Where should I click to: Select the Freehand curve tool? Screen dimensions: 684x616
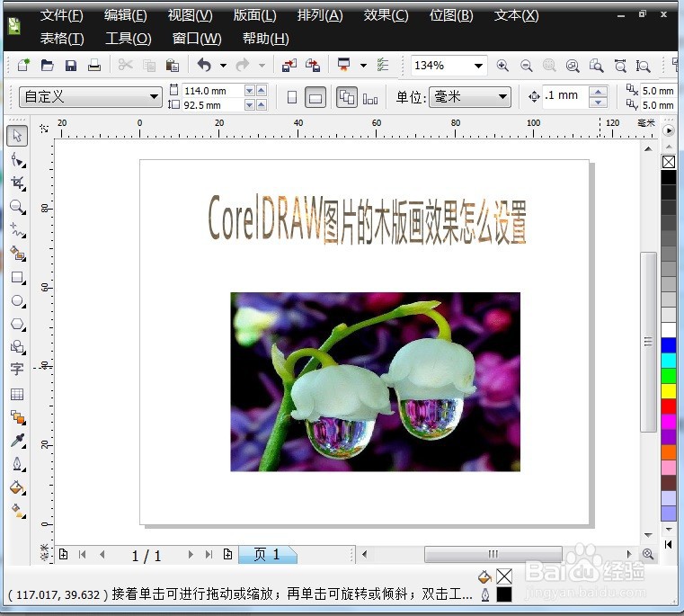pyautogui.click(x=17, y=229)
